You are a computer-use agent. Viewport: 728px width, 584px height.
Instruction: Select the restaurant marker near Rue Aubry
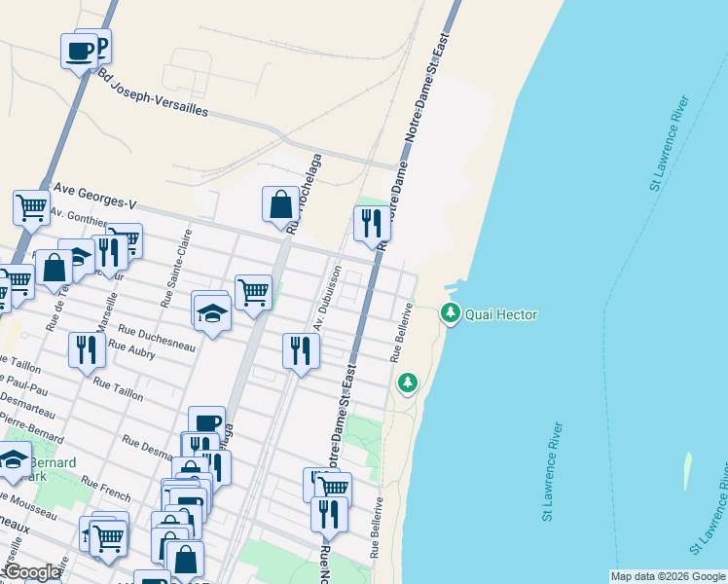tap(87, 353)
